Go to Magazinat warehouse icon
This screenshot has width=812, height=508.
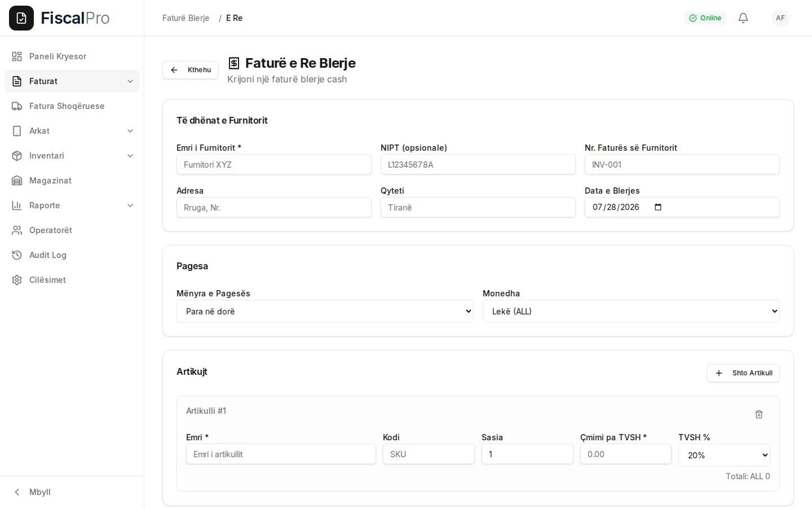pos(17,181)
